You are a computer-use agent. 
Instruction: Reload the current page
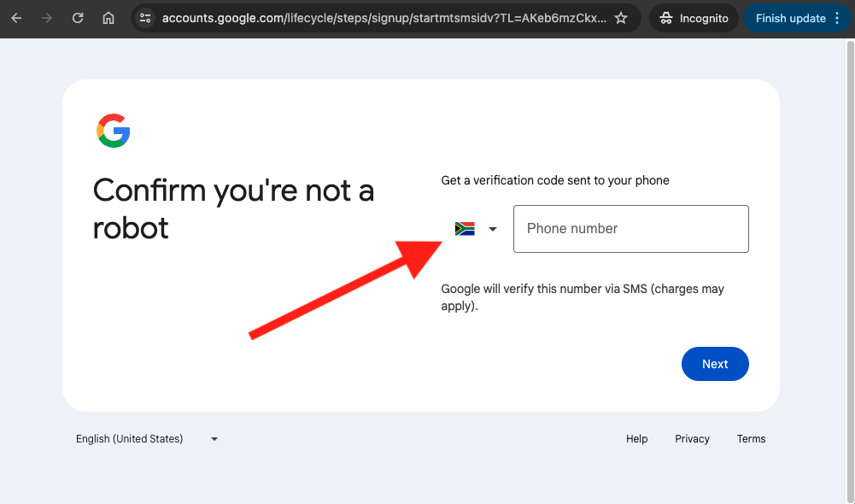click(78, 18)
